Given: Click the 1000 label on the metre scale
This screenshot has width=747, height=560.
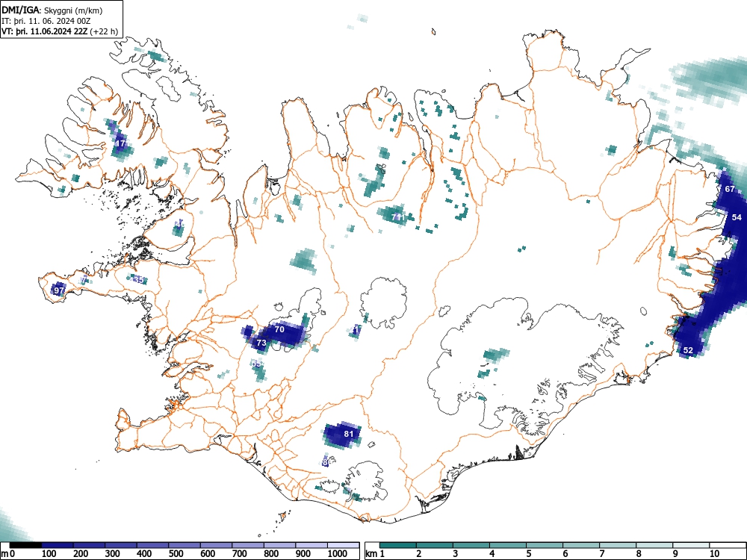Looking at the screenshot, I should tap(338, 553).
